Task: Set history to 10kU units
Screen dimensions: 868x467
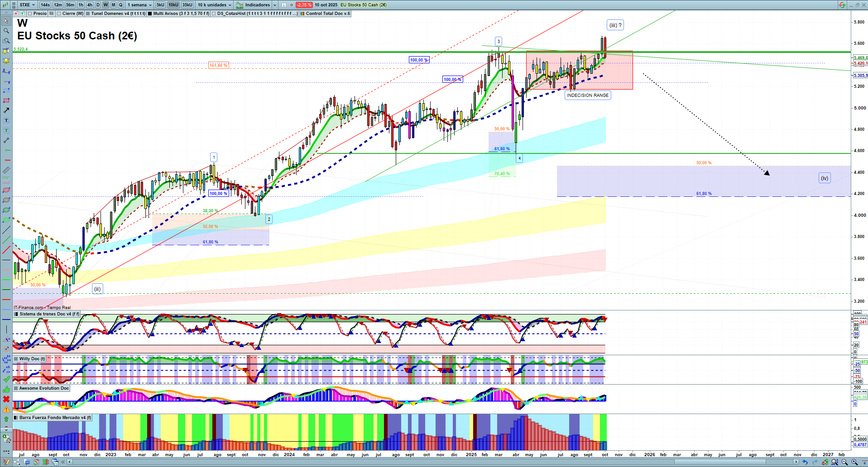Action: tap(173, 5)
